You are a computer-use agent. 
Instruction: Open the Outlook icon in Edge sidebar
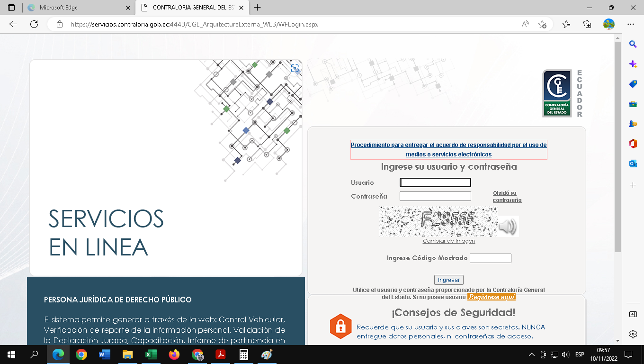point(633,164)
